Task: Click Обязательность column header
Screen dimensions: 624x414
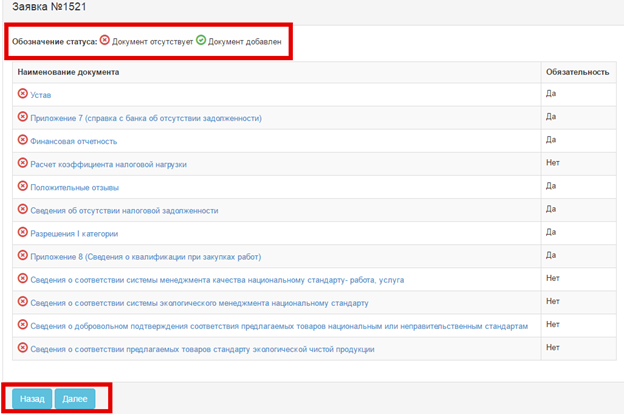Action: pyautogui.click(x=577, y=72)
